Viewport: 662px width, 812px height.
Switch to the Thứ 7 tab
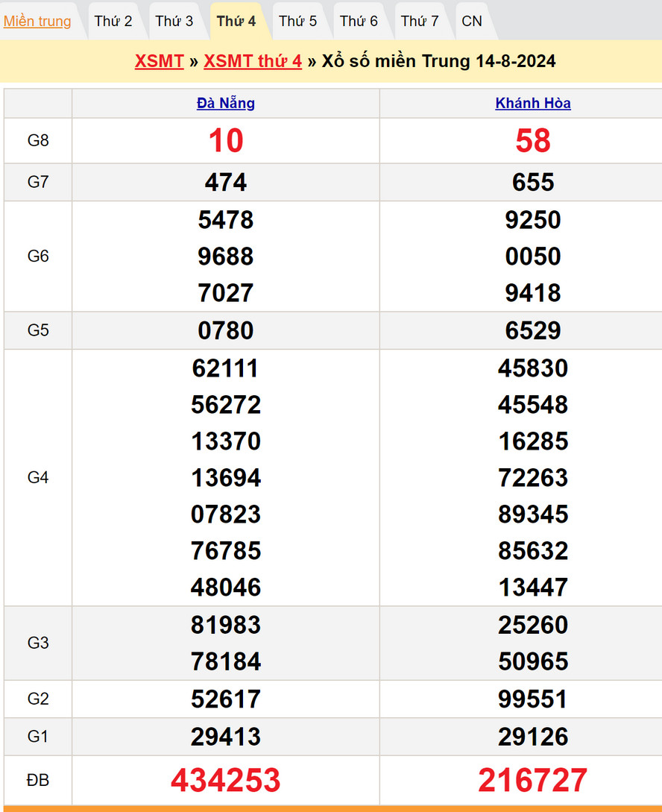point(420,21)
